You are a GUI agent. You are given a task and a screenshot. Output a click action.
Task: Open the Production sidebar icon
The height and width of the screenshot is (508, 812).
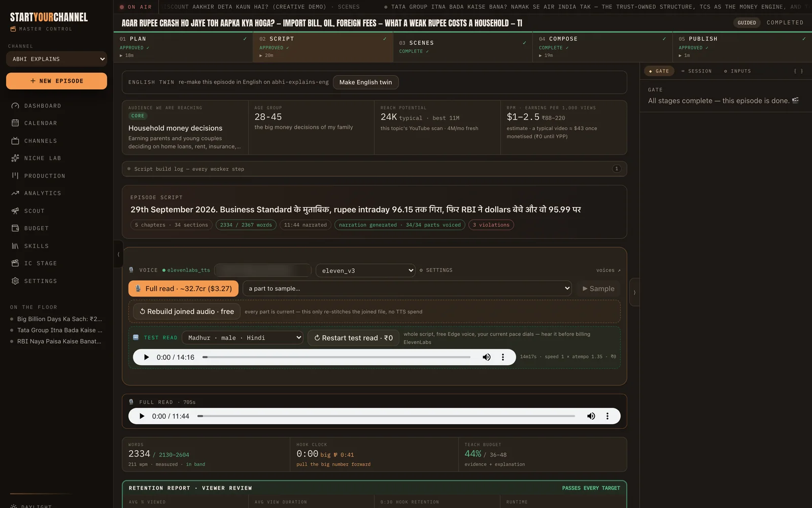coord(15,176)
